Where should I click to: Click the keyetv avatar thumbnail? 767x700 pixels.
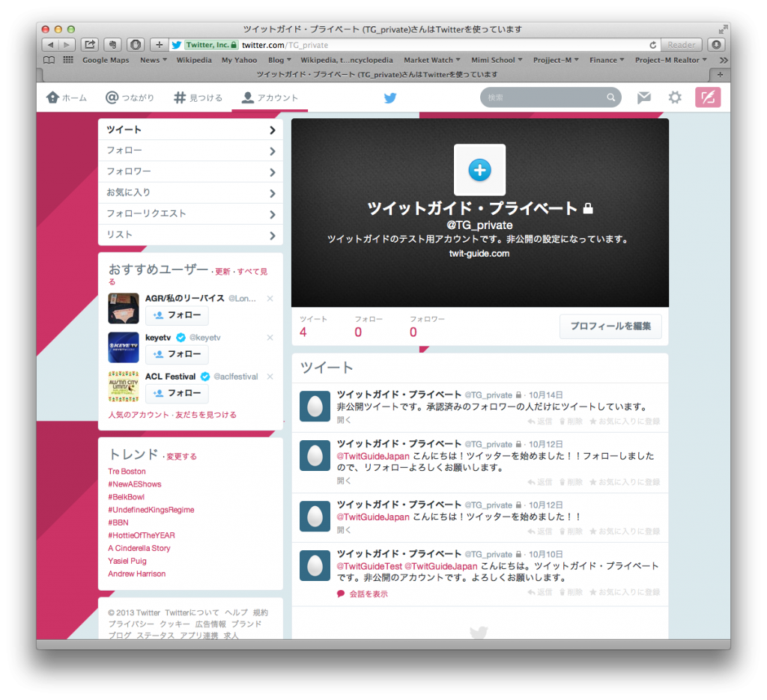[124, 347]
